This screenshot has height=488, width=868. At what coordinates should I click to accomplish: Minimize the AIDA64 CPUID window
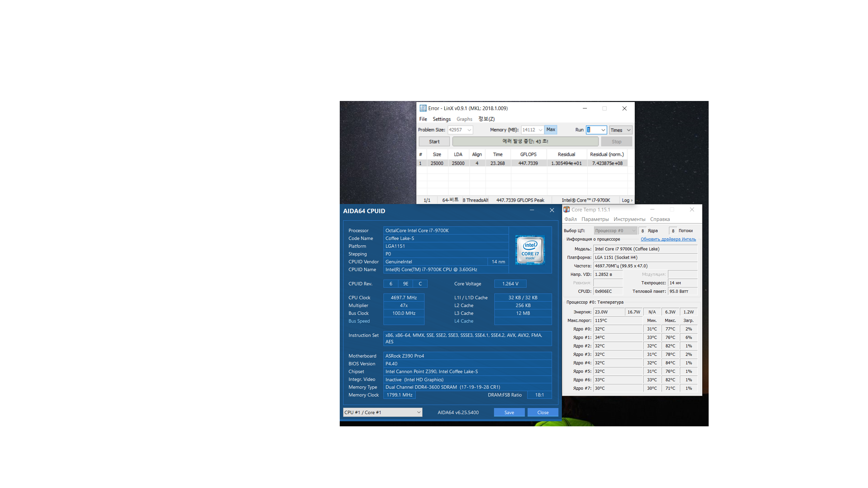(x=532, y=210)
